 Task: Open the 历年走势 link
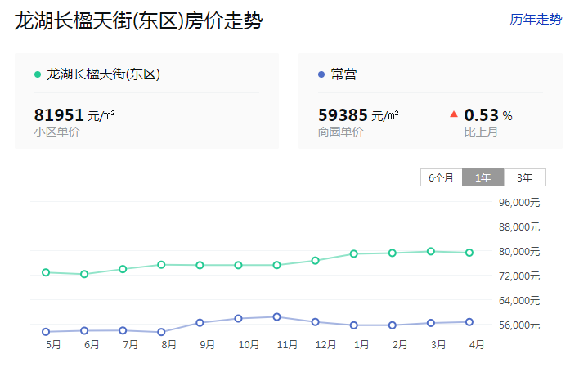[x=536, y=20]
